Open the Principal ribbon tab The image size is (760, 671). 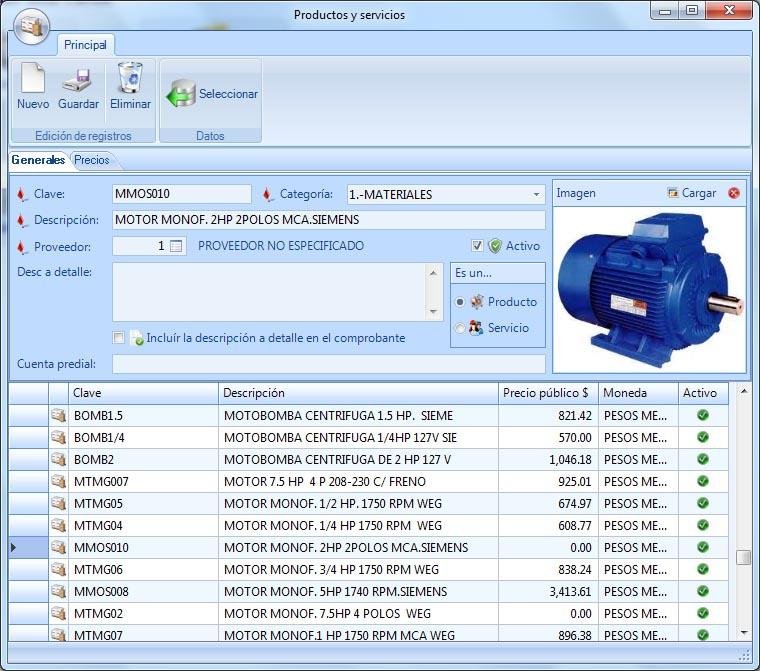click(85, 45)
